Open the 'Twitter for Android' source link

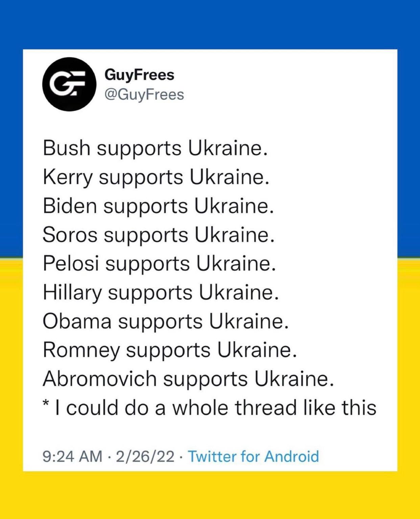253,456
